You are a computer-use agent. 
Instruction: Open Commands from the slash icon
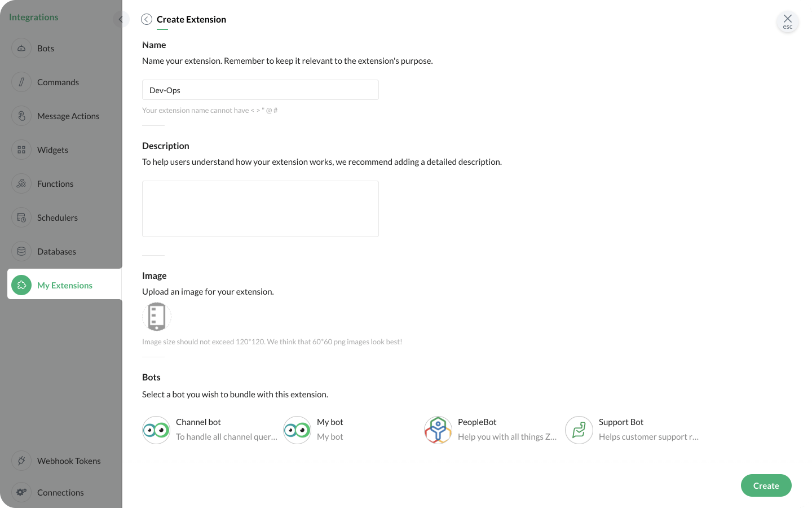[x=21, y=82]
